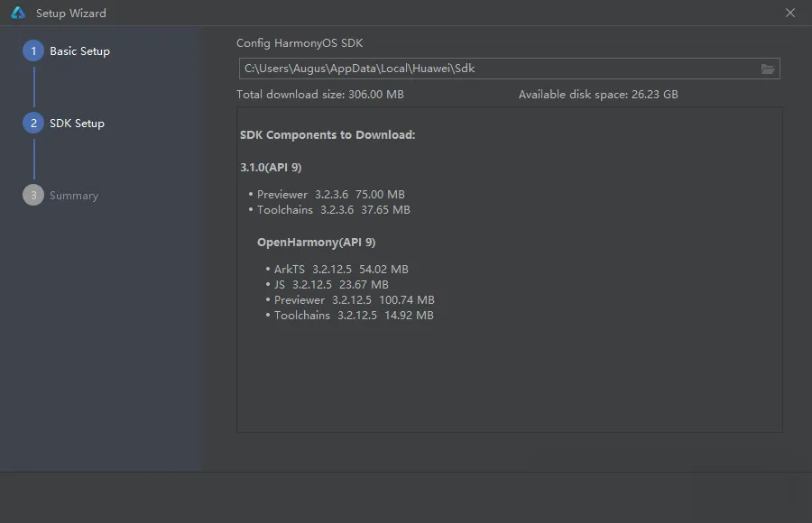
Task: Click the folder browse icon for SDK path
Action: (x=768, y=69)
